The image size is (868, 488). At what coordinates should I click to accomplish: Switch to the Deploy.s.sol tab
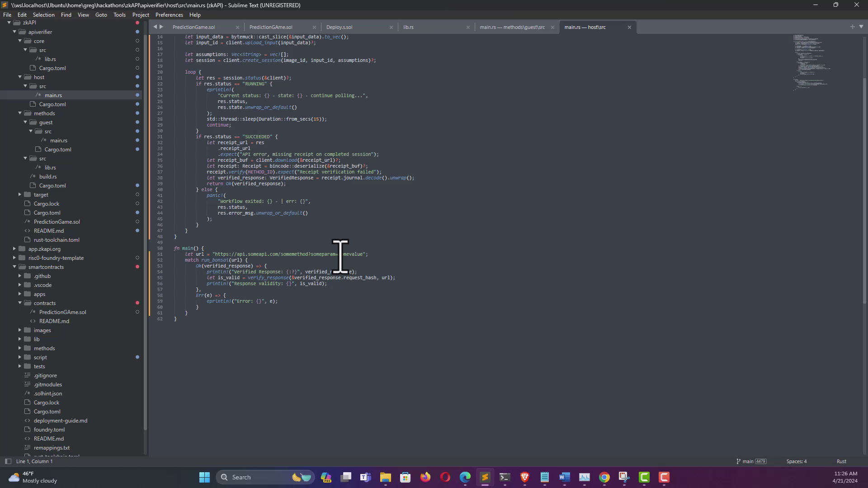pyautogui.click(x=339, y=27)
